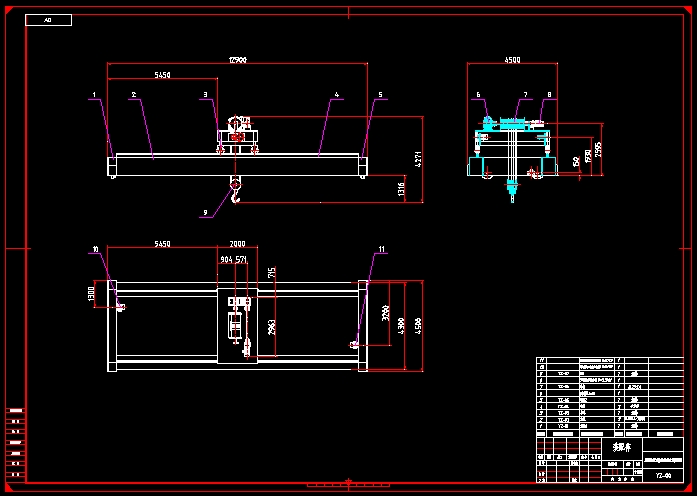
Task: Select part callout number 2 on the girder
Action: [x=132, y=96]
